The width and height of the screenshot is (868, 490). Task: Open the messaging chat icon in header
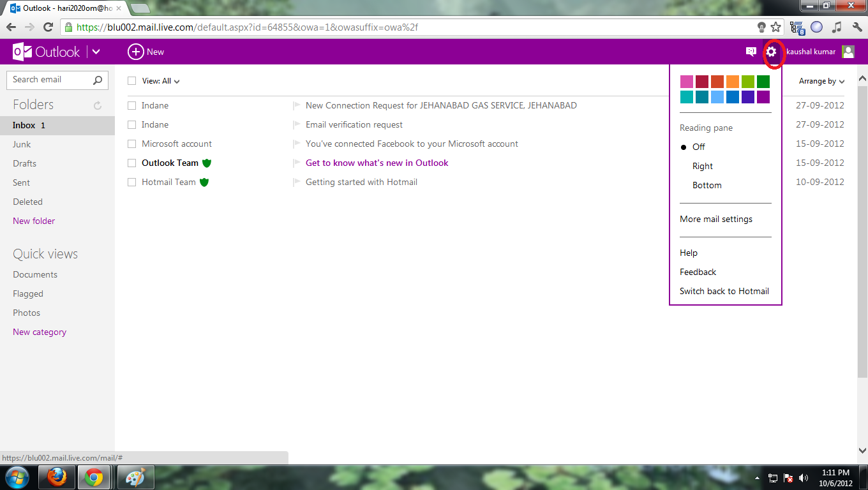[751, 52]
